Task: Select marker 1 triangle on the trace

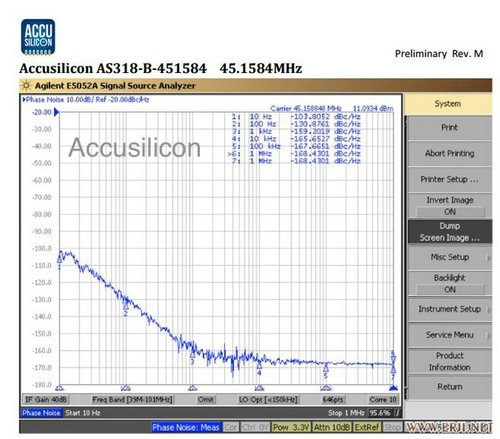Action: point(60,259)
